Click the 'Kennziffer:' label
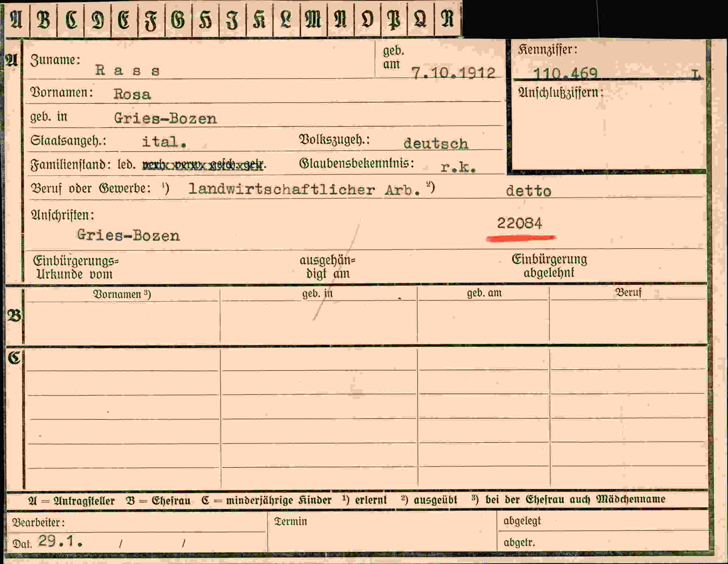Screen dimensions: 728x564 click(x=548, y=50)
